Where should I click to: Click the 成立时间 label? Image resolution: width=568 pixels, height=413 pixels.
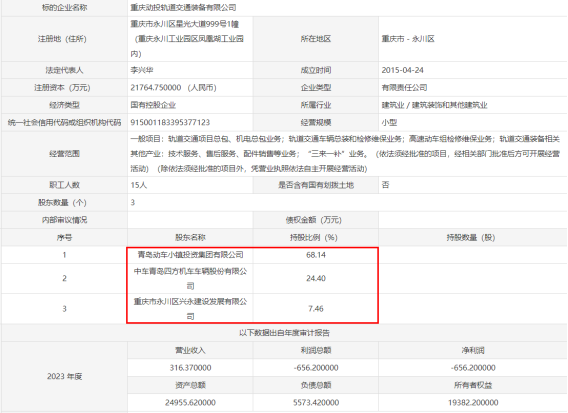tap(316, 70)
